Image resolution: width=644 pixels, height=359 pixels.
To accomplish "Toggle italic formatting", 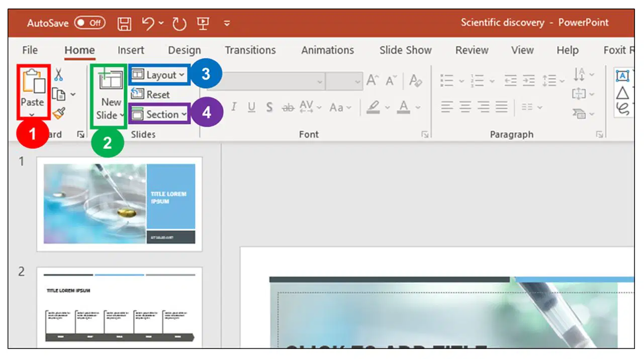I will click(x=234, y=107).
